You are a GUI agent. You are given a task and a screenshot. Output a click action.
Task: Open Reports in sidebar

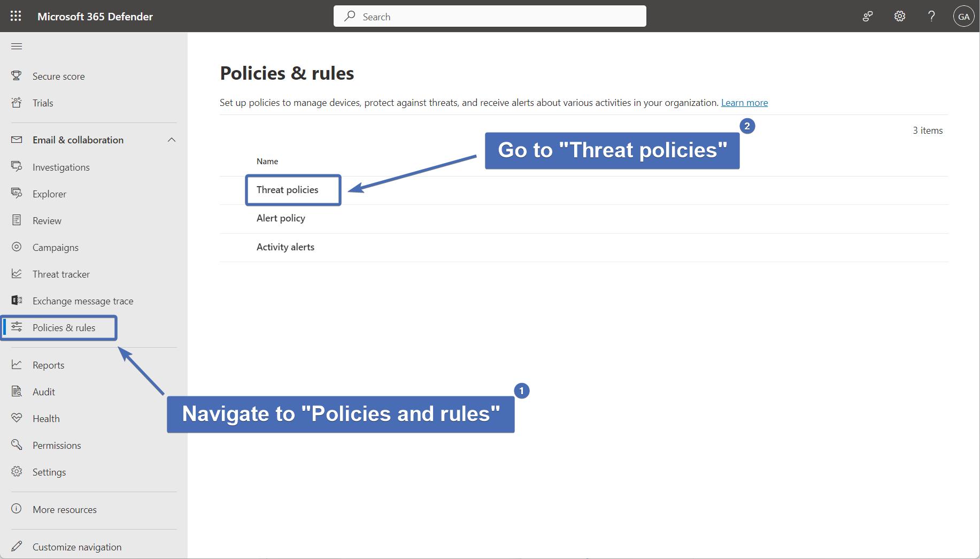pyautogui.click(x=48, y=365)
